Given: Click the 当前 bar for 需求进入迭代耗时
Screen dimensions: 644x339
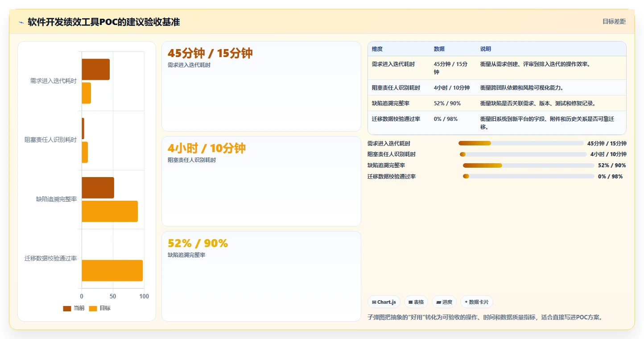Looking at the screenshot, I should (x=95, y=70).
